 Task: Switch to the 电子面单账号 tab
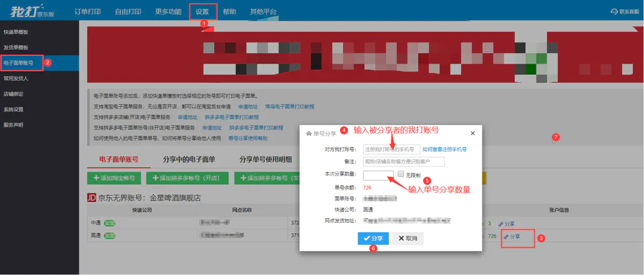pyautogui.click(x=119, y=159)
